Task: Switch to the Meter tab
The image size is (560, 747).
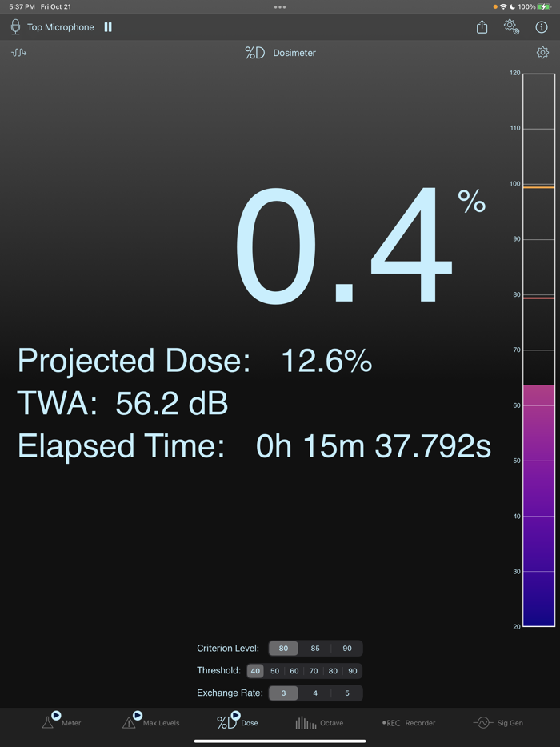Action: click(60, 722)
